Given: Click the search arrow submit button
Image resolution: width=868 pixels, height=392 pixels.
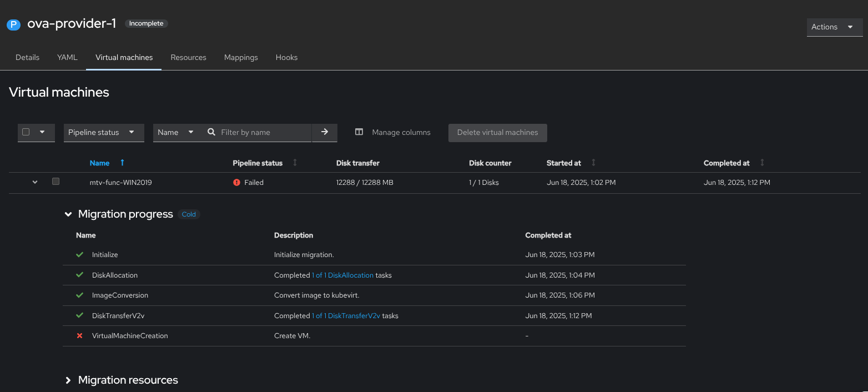Looking at the screenshot, I should click(x=325, y=132).
